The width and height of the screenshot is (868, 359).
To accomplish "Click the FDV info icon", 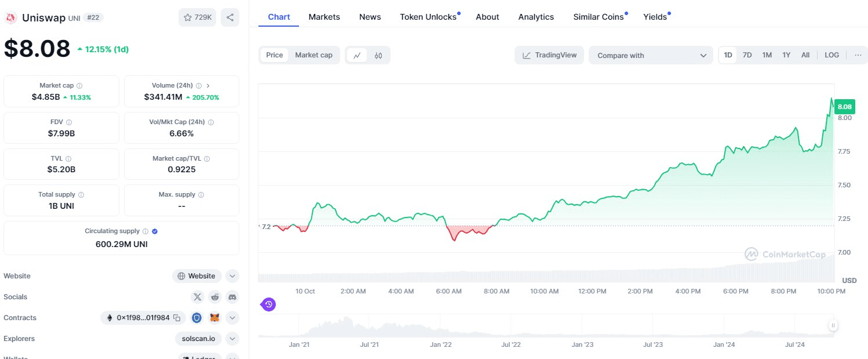I will tap(69, 122).
